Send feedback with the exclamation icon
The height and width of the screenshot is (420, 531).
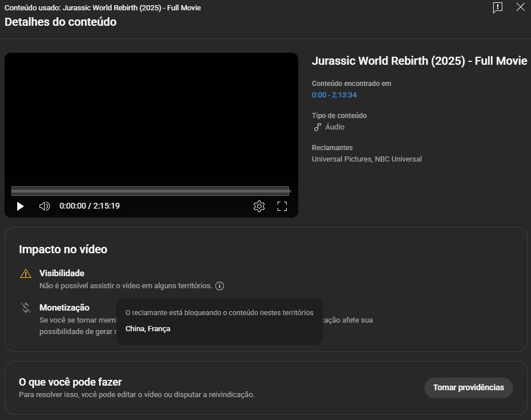tap(498, 7)
